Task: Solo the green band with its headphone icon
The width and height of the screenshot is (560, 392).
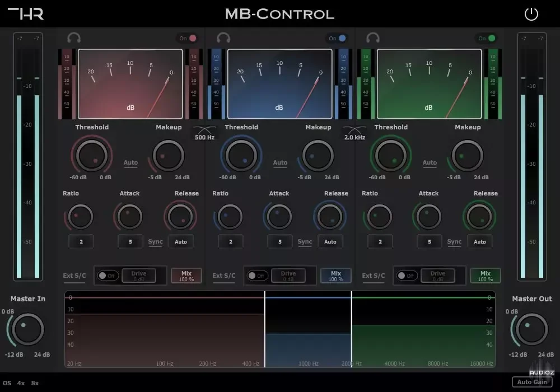Action: point(373,38)
